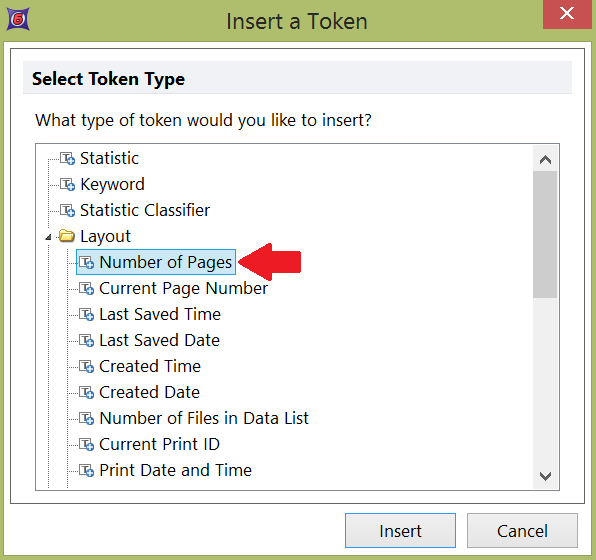Choose Statistic Classifier token type
This screenshot has height=560, width=596.
click(145, 210)
